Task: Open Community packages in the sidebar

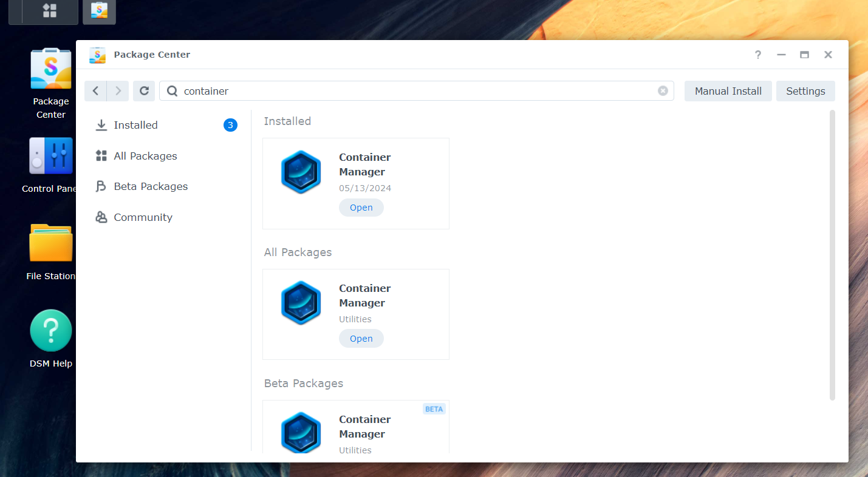Action: point(143,217)
